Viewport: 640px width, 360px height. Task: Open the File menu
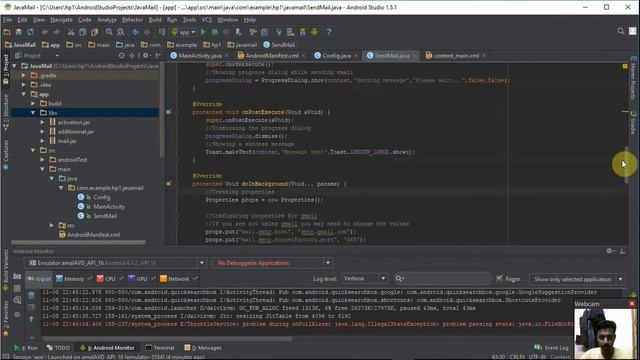point(7,20)
